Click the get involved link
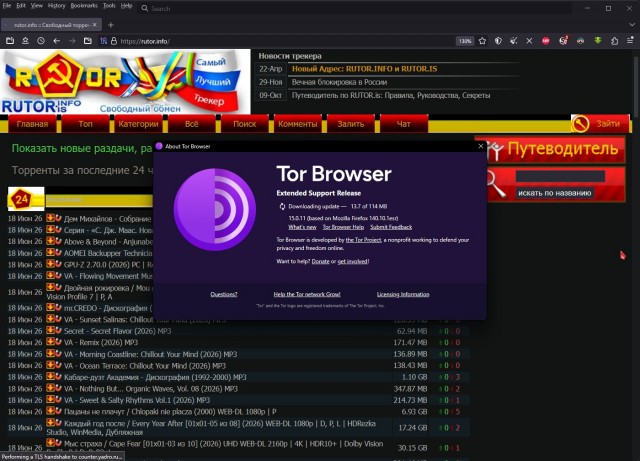Viewport: 640px width, 461px height. [353, 261]
